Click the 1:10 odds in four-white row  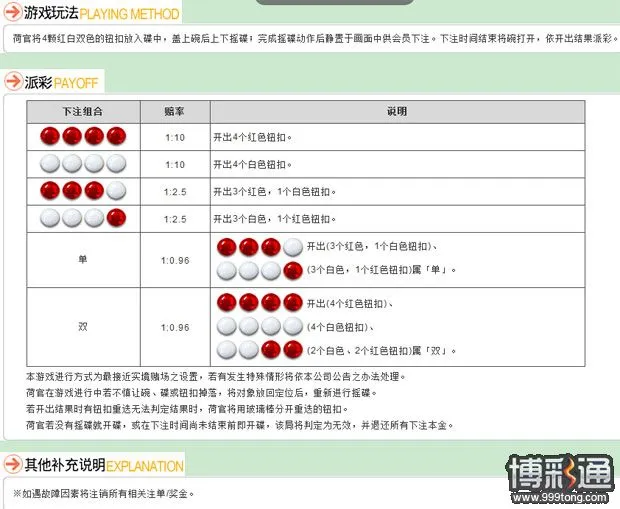click(175, 165)
